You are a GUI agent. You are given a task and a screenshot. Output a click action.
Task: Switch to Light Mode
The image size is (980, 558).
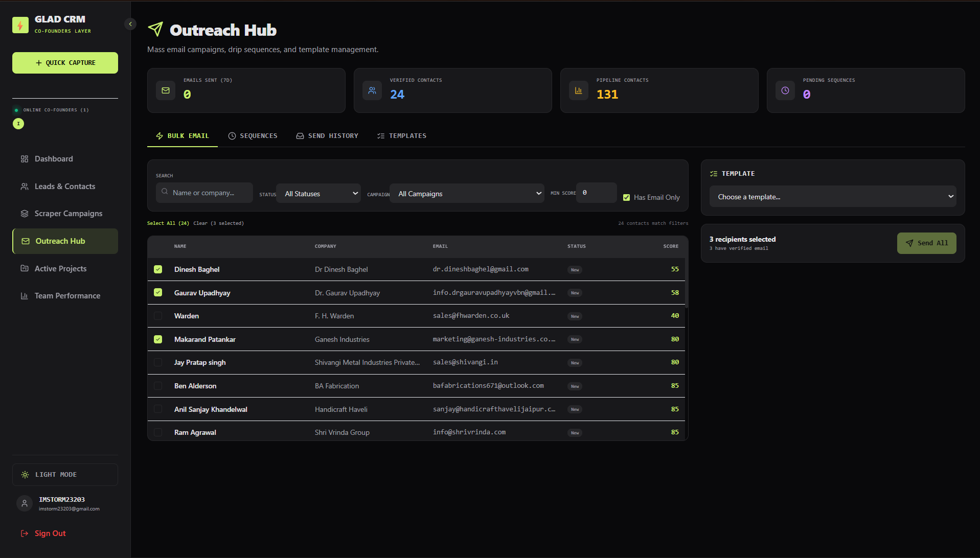[65, 475]
